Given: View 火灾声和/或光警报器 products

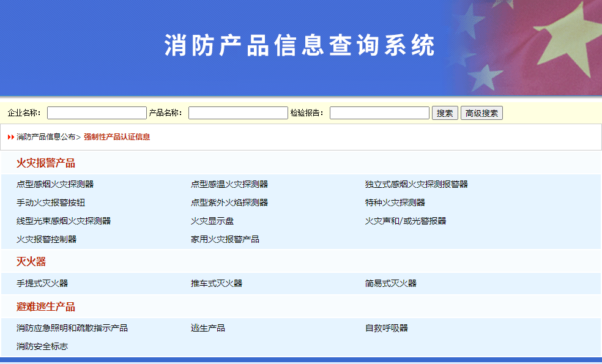Looking at the screenshot, I should click(407, 221).
